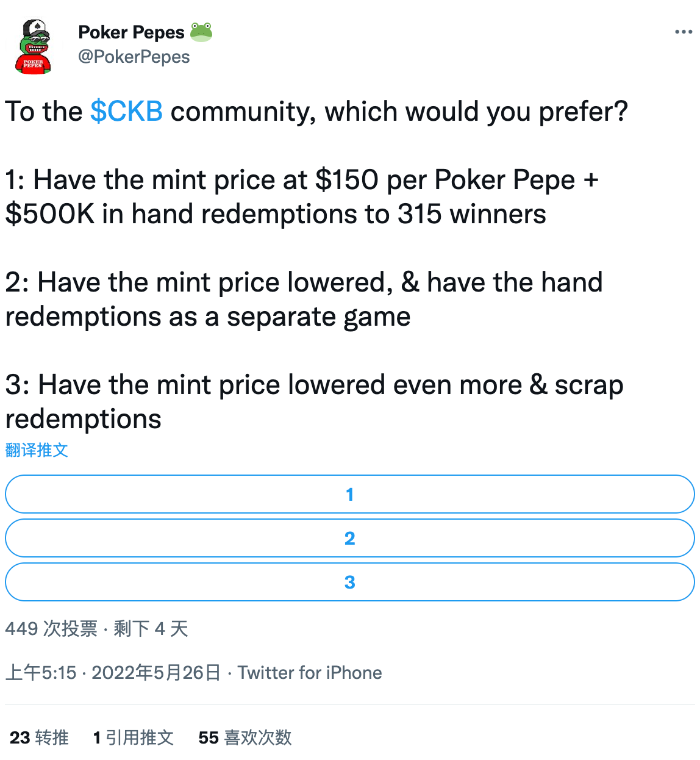Click the Twitter for iPhone source link
Image resolution: width=700 pixels, height=760 pixels.
[x=310, y=673]
